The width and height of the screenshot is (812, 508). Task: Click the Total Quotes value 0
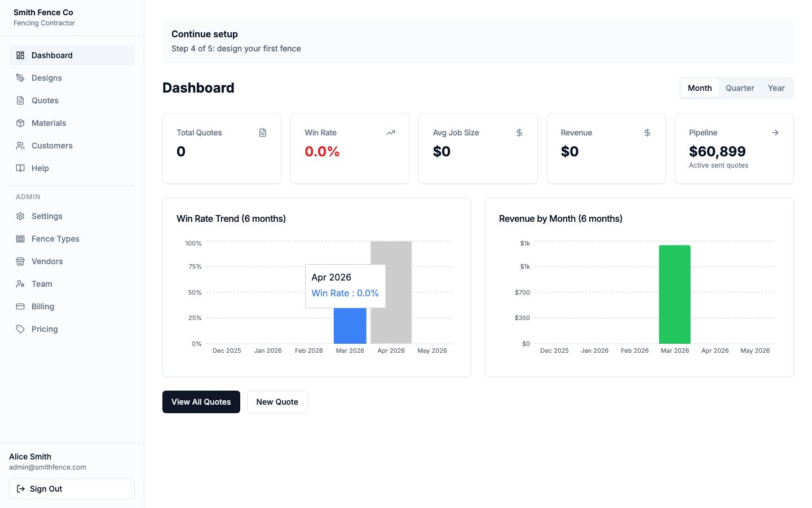(x=181, y=151)
